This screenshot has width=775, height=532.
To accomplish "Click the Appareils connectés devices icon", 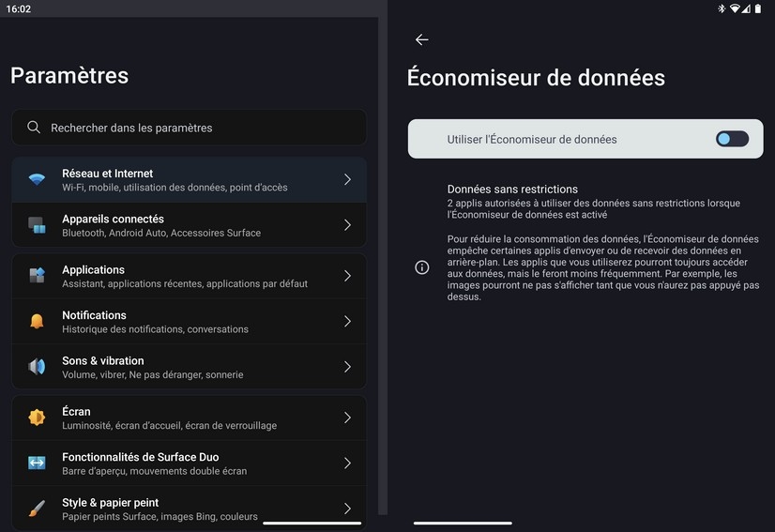I will 37,225.
